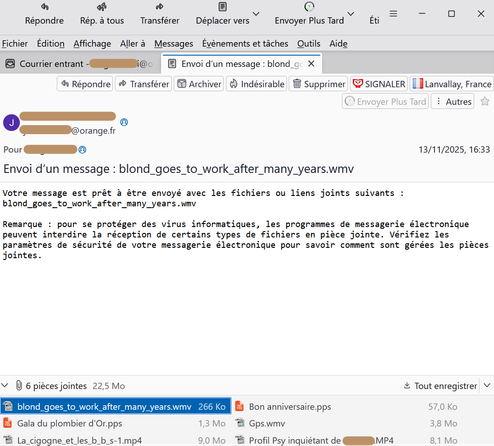Open the Autres actions button
Image resolution: width=494 pixels, height=446 pixels.
453,101
